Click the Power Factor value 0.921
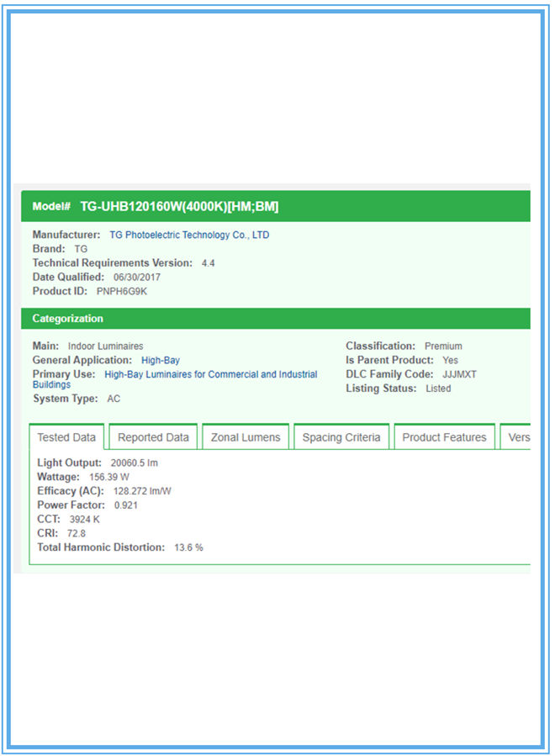Viewport: 555px width, 756px height. (126, 505)
